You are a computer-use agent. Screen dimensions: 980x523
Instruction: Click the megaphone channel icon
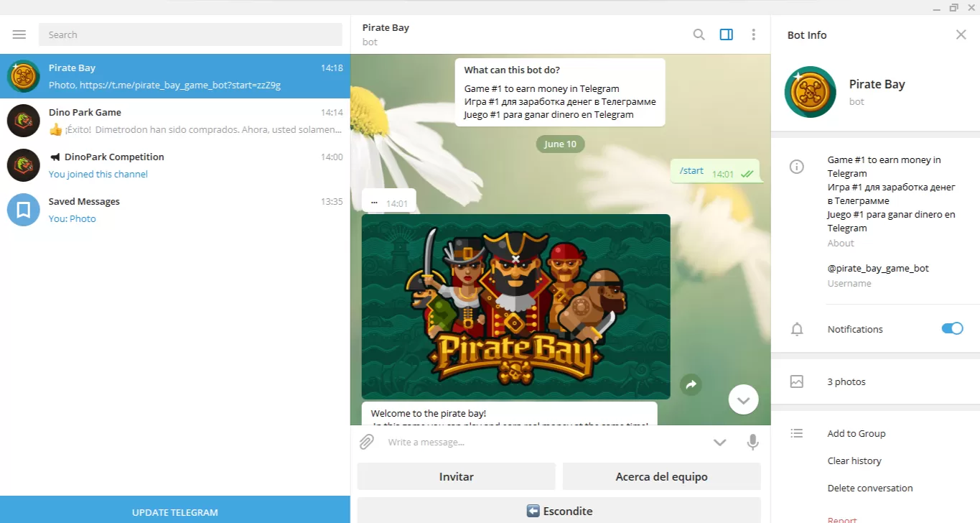pyautogui.click(x=55, y=157)
